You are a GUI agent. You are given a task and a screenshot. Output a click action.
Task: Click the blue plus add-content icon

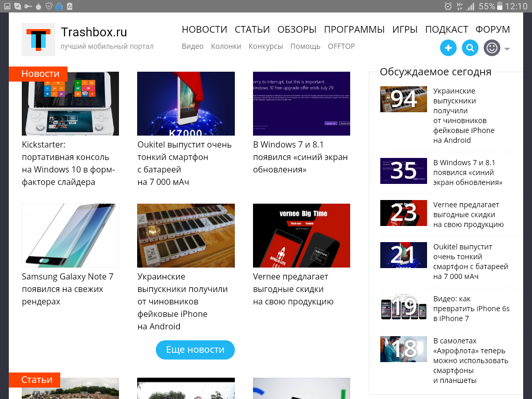pyautogui.click(x=448, y=48)
